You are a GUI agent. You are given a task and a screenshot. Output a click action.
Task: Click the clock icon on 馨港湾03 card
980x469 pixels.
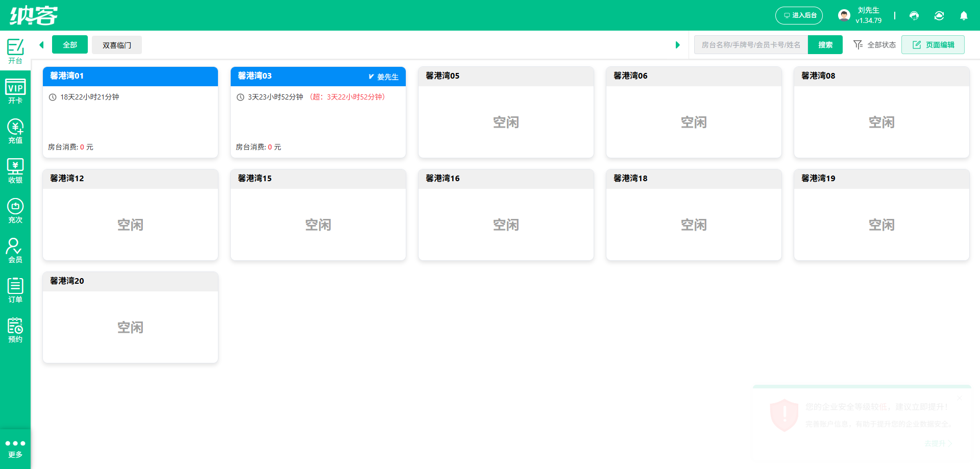pos(240,97)
